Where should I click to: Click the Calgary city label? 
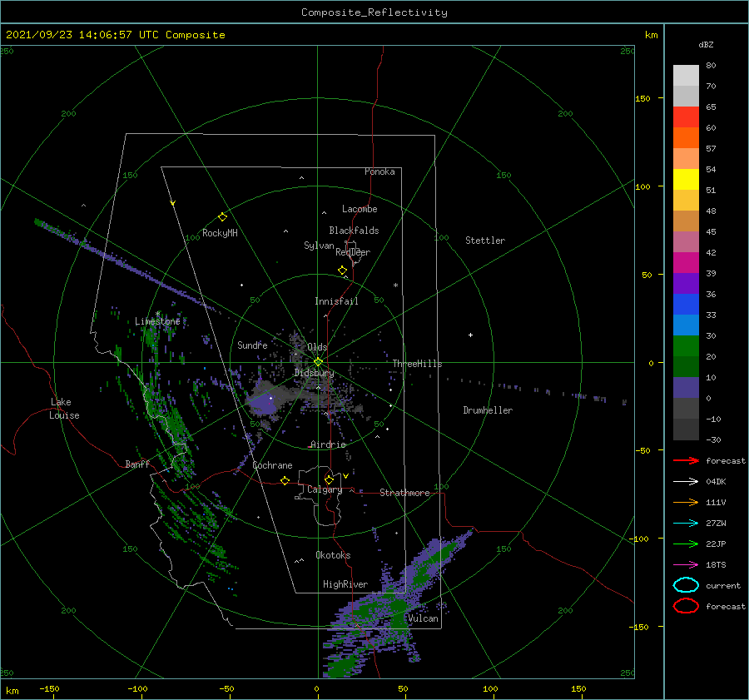[x=325, y=489]
